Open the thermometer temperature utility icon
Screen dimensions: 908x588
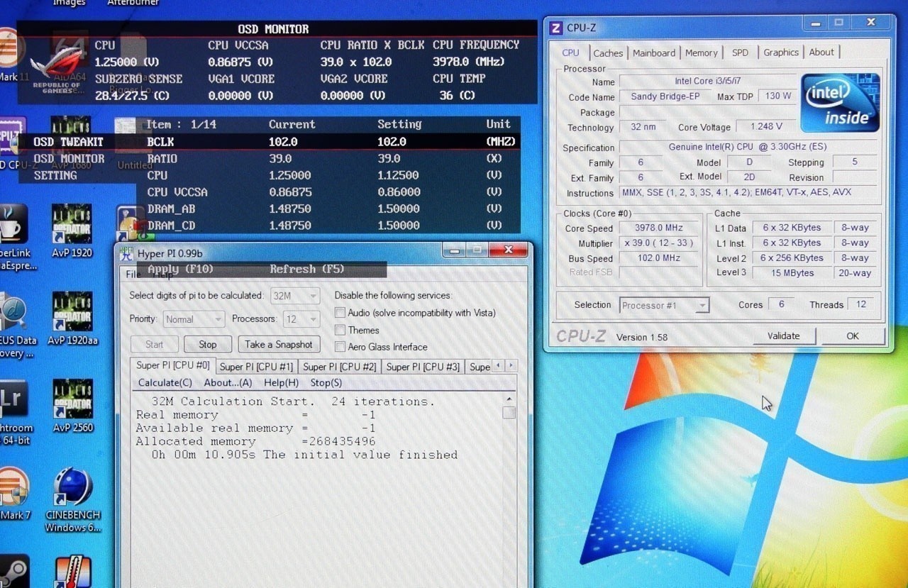pos(72,572)
